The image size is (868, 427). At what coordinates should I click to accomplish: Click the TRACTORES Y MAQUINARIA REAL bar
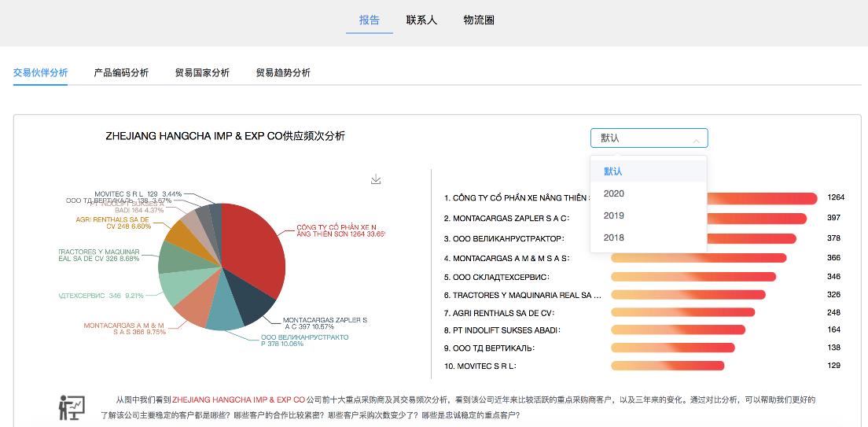click(x=688, y=295)
